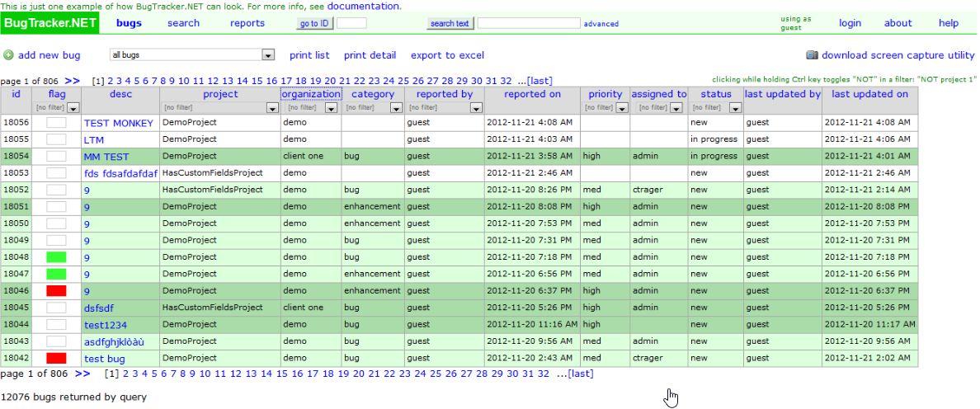Open the organization filter dropdown

click(x=332, y=108)
